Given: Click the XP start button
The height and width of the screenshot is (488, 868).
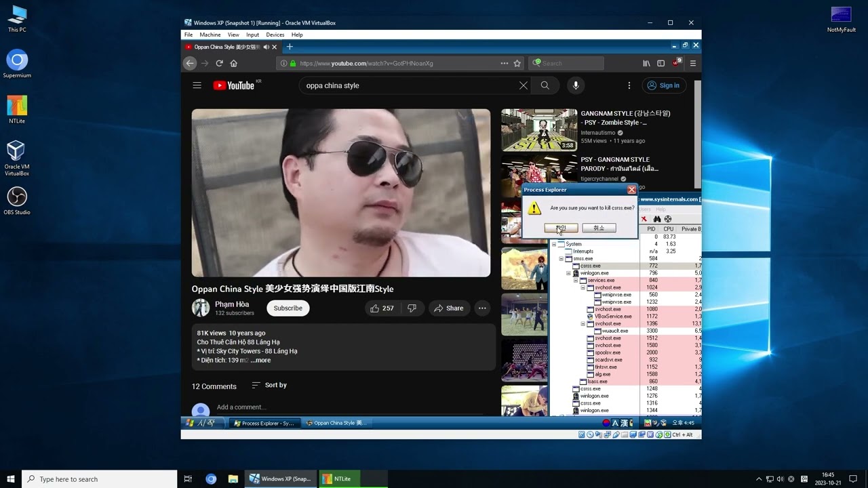Looking at the screenshot, I should (201, 423).
